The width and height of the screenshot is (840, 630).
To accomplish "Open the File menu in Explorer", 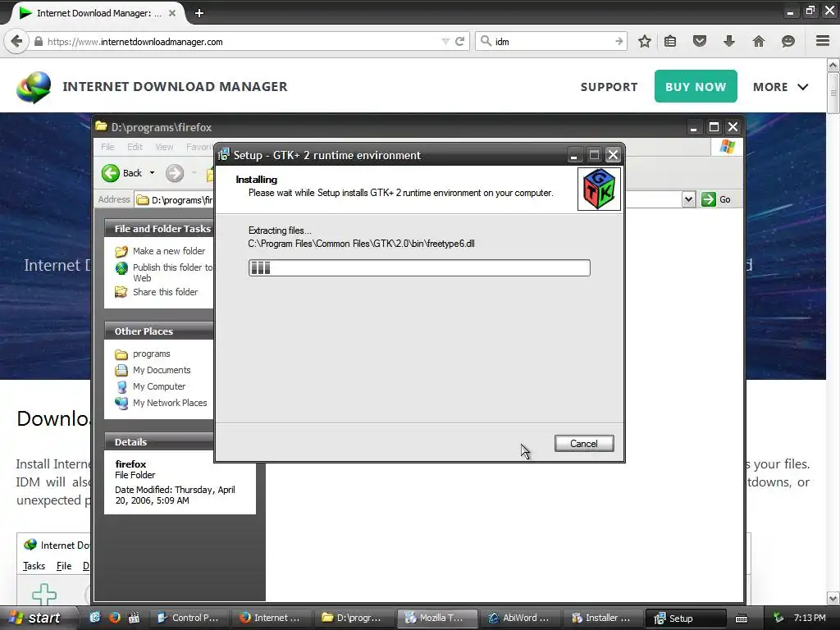I will pos(107,147).
